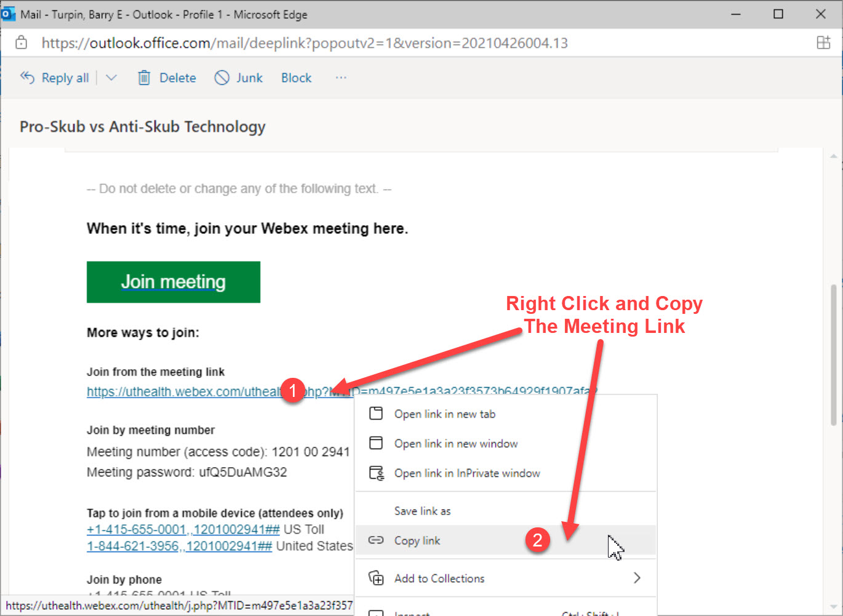Select Copy link from context menu
Viewport: 843px width, 616px height.
point(417,540)
